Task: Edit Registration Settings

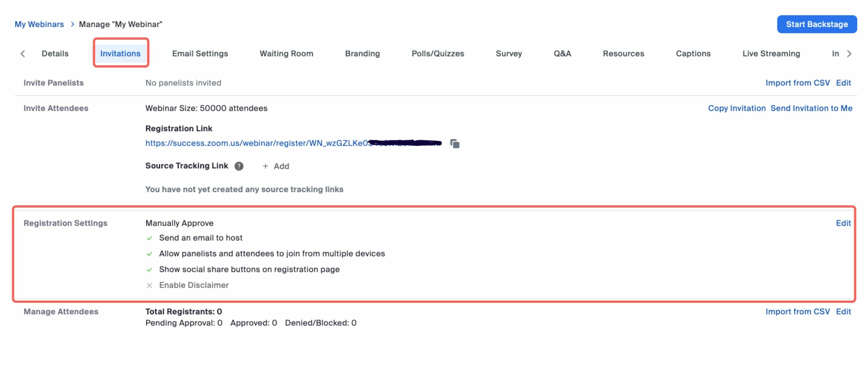Action: pos(843,223)
